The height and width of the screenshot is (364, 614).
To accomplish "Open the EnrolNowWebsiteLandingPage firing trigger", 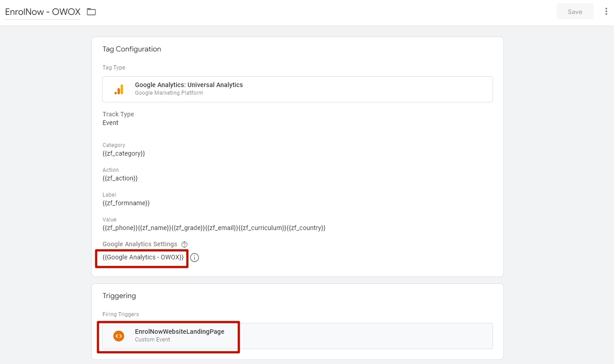I will pos(179,332).
